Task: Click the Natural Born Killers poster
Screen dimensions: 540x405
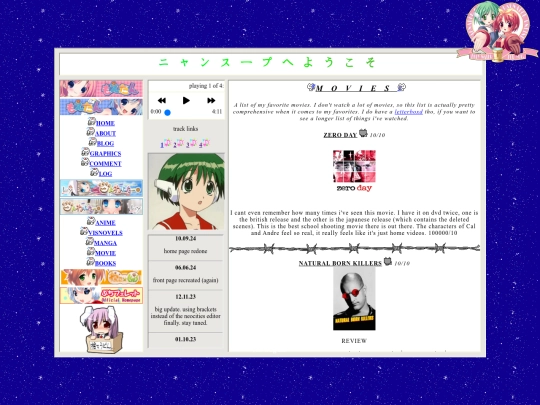Action: [354, 299]
